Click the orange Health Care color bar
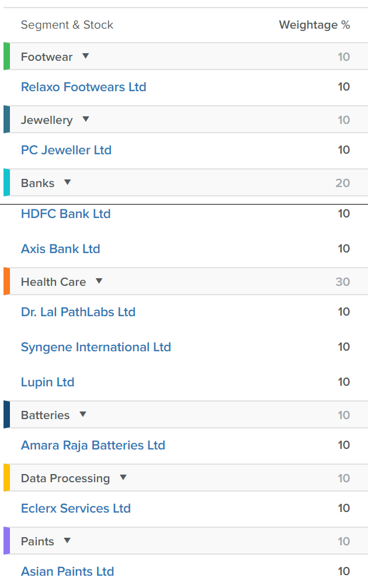The image size is (368, 588). (7, 281)
